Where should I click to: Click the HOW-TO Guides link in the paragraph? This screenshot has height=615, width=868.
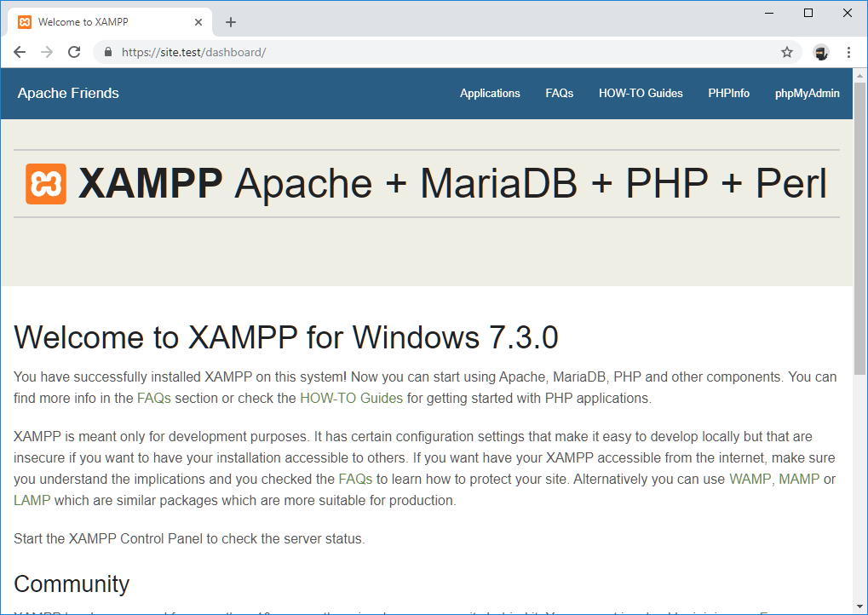pos(351,398)
